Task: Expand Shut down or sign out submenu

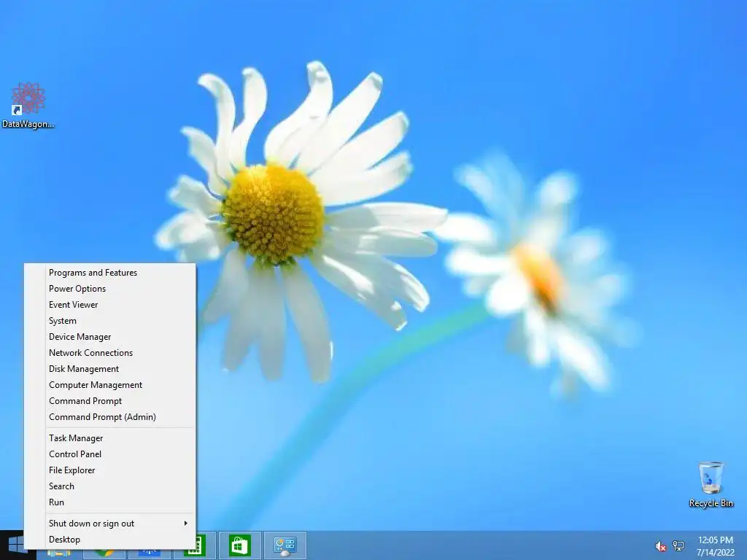Action: pyautogui.click(x=109, y=524)
